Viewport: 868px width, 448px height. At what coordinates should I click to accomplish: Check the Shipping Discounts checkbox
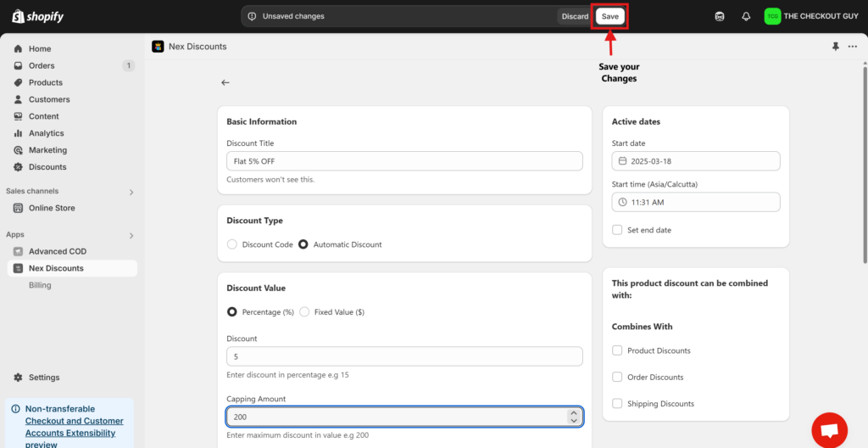tap(617, 404)
